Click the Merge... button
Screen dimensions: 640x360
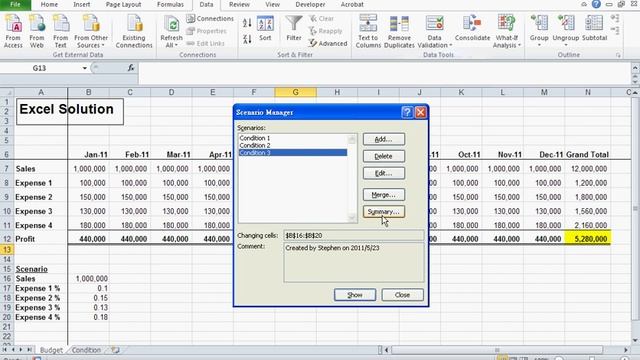(x=384, y=195)
